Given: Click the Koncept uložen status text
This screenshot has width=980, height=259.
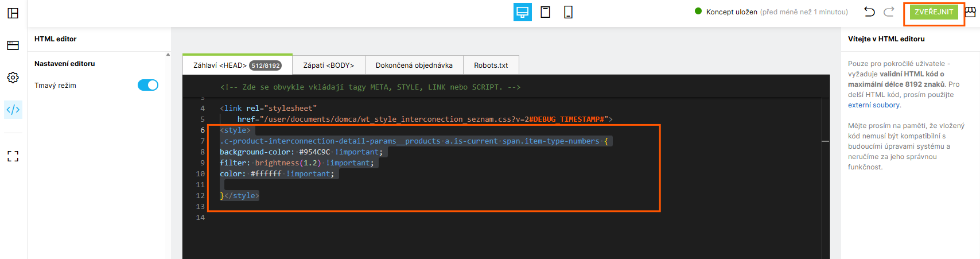Looking at the screenshot, I should pyautogui.click(x=732, y=11).
